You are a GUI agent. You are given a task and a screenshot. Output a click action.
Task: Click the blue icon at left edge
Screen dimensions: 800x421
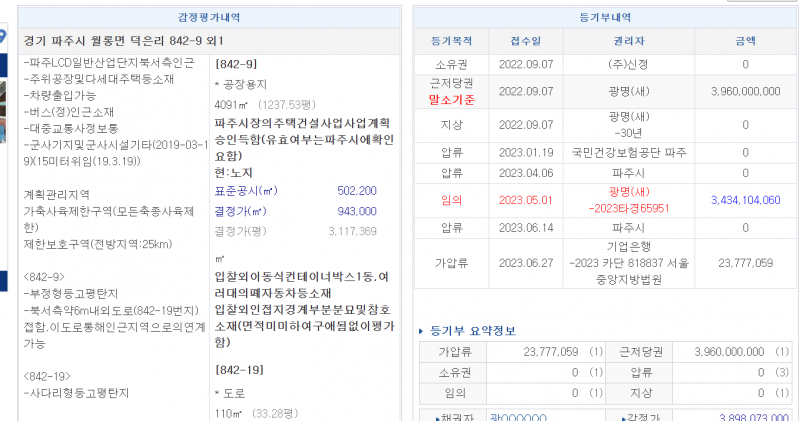(x=3, y=38)
